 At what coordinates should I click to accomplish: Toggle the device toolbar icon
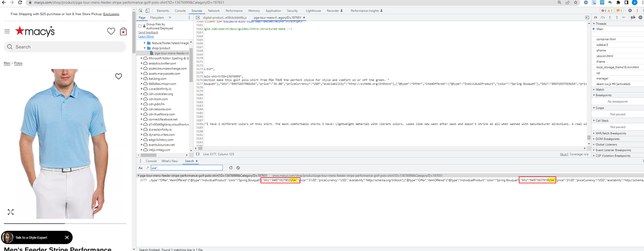[148, 11]
